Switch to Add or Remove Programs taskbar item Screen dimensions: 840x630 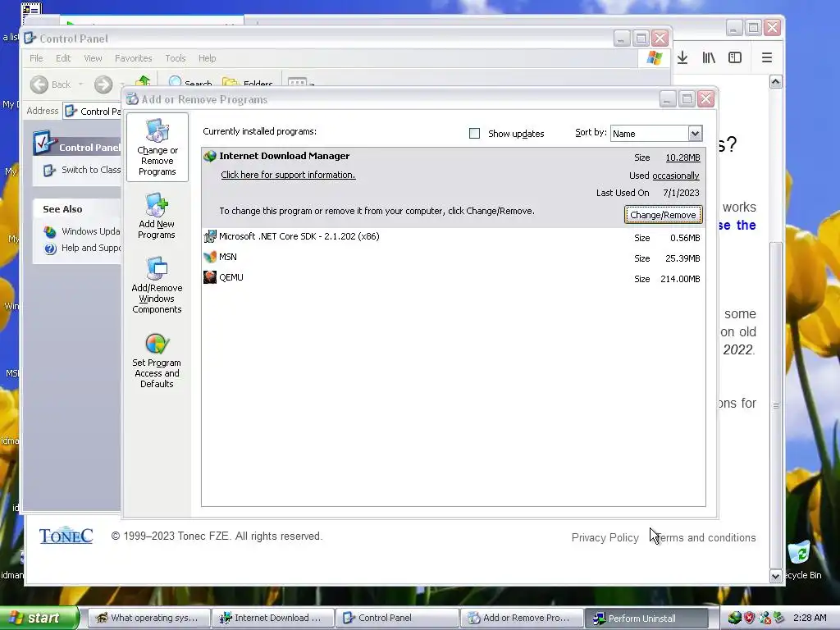[x=521, y=618]
